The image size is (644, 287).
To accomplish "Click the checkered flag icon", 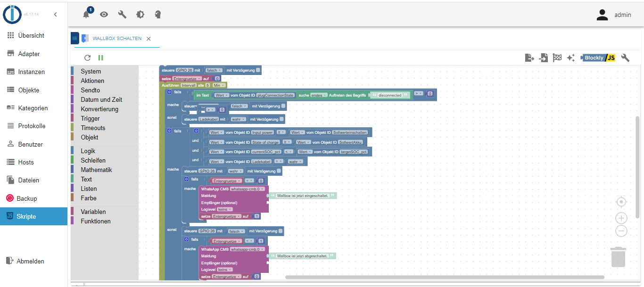I will tap(557, 58).
